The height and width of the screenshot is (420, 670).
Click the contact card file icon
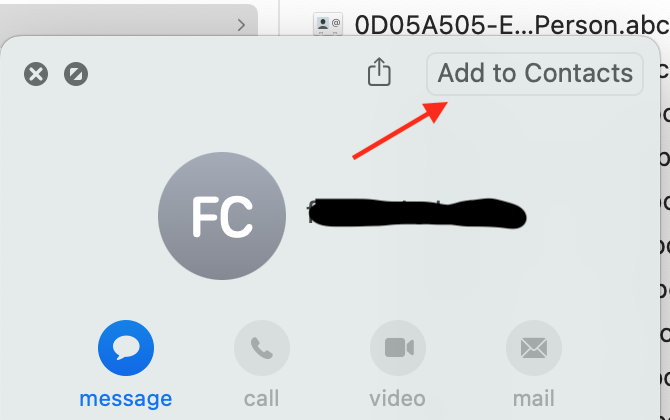coord(328,24)
